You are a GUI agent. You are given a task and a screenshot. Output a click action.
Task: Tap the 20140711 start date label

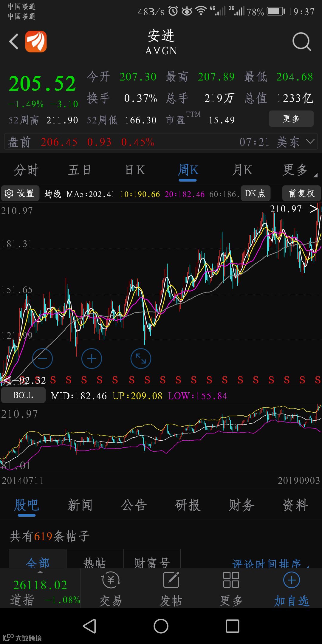(23, 481)
